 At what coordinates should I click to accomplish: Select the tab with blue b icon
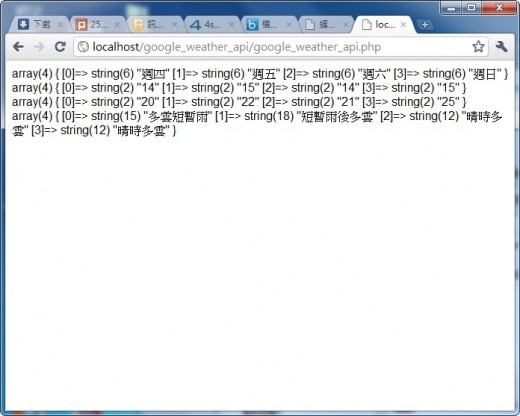(x=267, y=24)
